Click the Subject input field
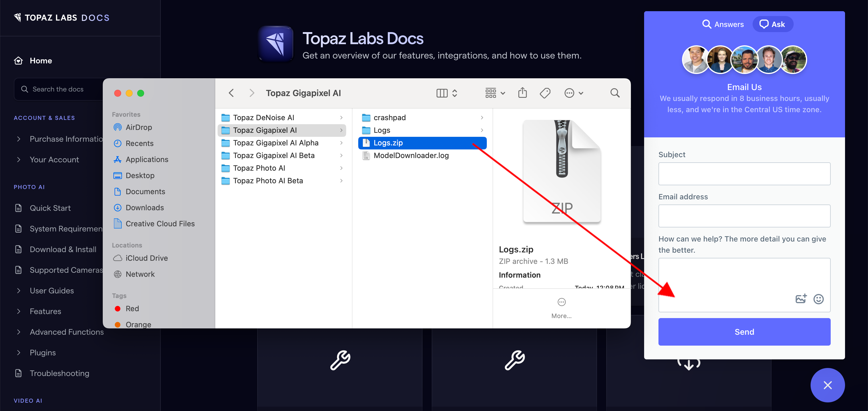 pyautogui.click(x=744, y=174)
